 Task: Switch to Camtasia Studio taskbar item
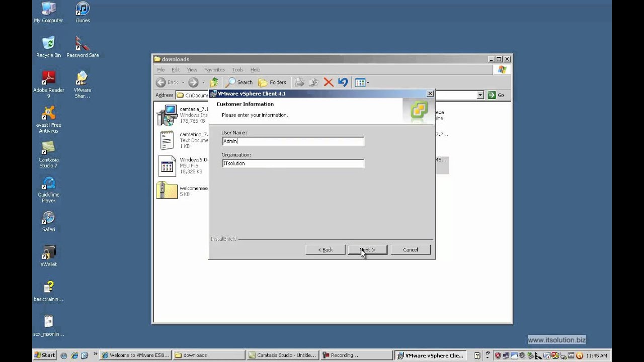click(282, 355)
